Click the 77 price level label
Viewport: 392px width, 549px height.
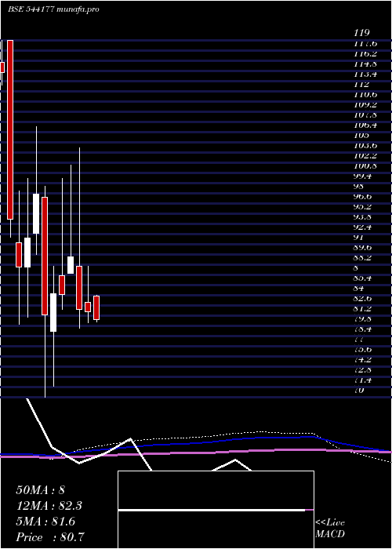click(x=359, y=339)
